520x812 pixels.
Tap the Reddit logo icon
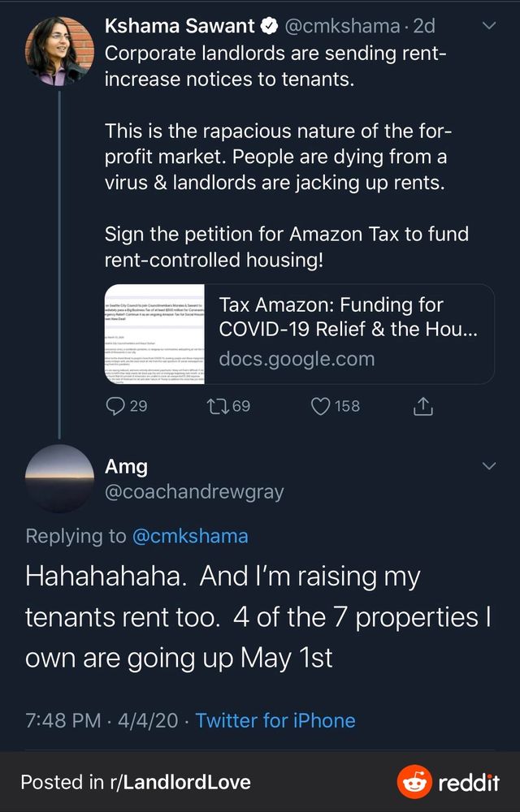[414, 783]
